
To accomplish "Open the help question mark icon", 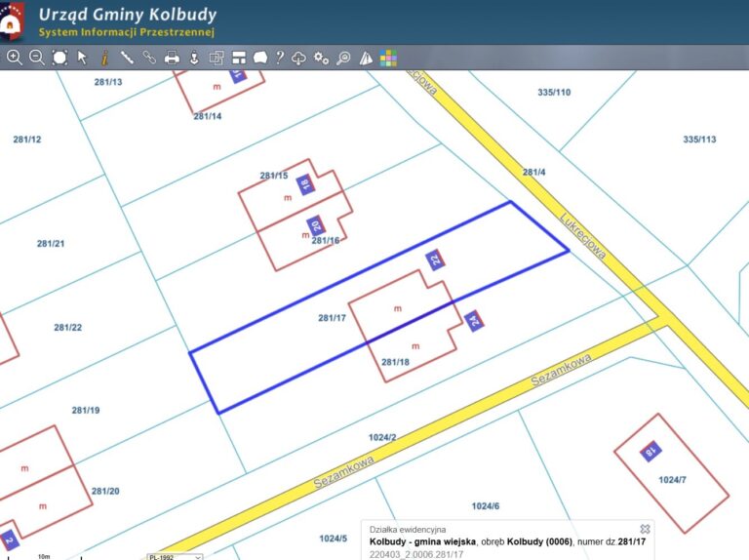I will pyautogui.click(x=280, y=58).
